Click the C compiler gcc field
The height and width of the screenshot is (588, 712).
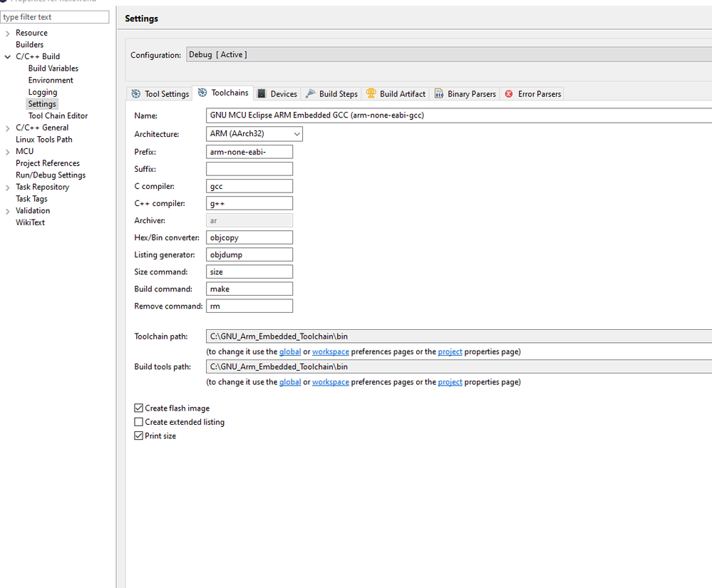(249, 186)
